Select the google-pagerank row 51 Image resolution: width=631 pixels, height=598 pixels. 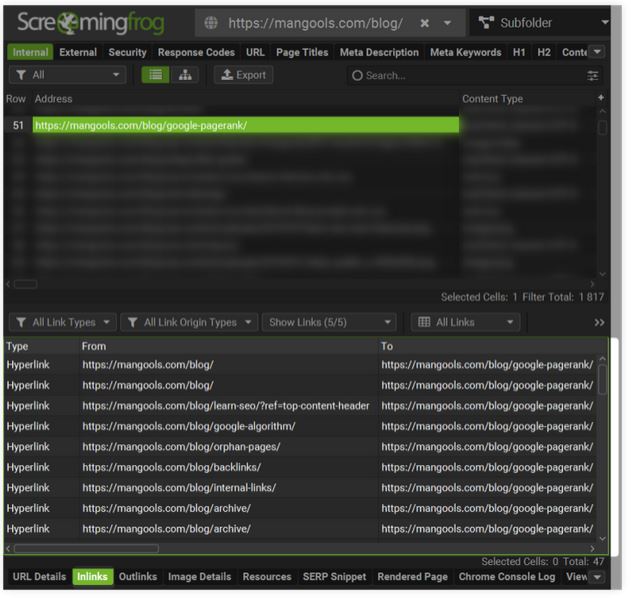245,125
